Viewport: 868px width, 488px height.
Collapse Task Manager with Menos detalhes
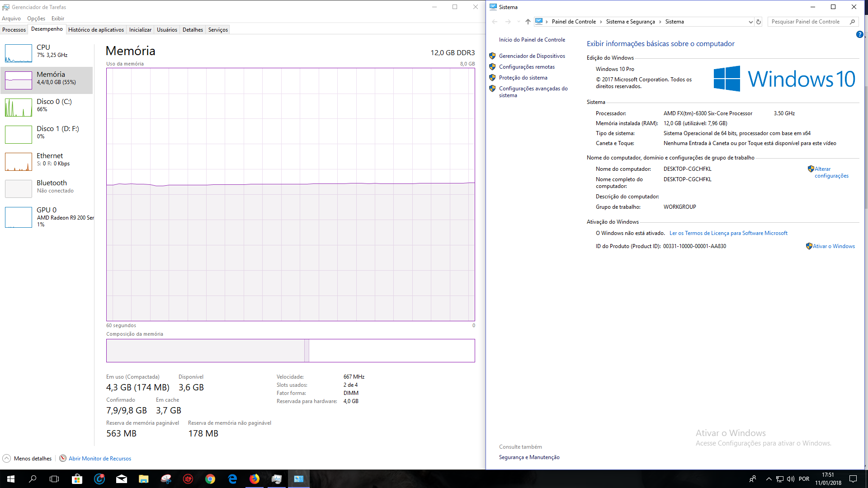27,459
